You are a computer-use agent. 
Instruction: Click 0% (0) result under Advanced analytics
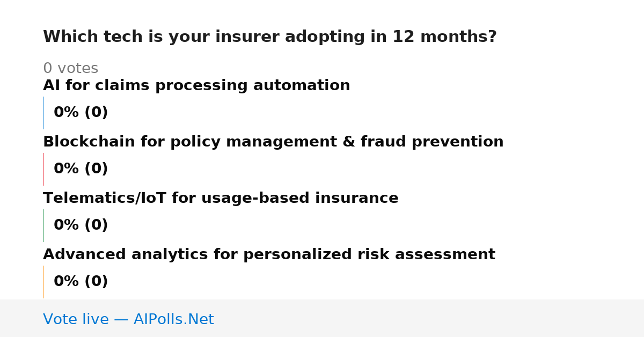pos(80,282)
